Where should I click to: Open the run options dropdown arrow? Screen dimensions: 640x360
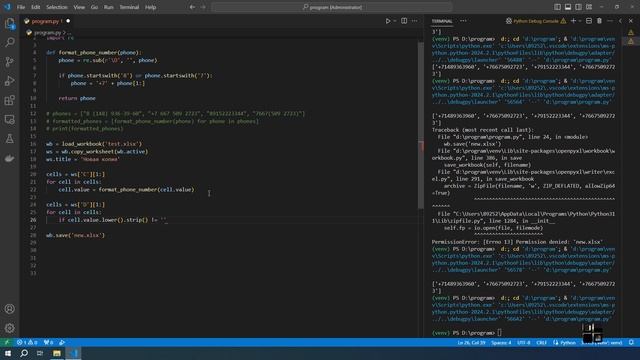[x=395, y=21]
